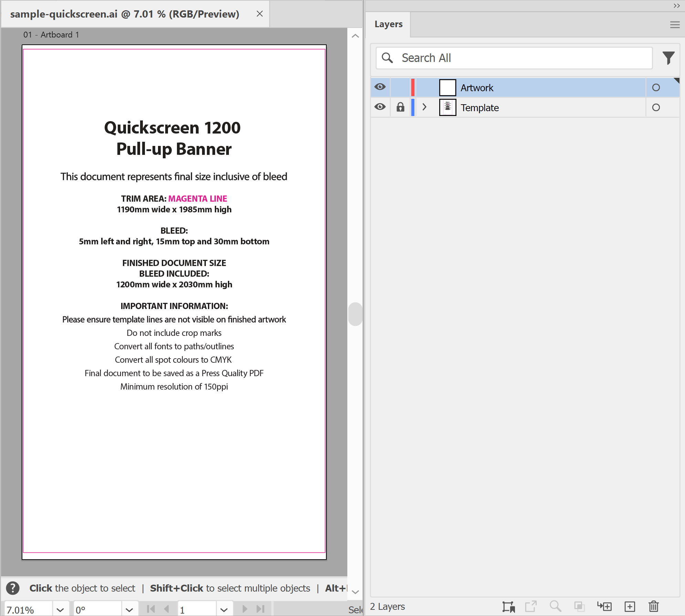Click the Artwork layer red color strip
The width and height of the screenshot is (685, 616).
coord(413,87)
